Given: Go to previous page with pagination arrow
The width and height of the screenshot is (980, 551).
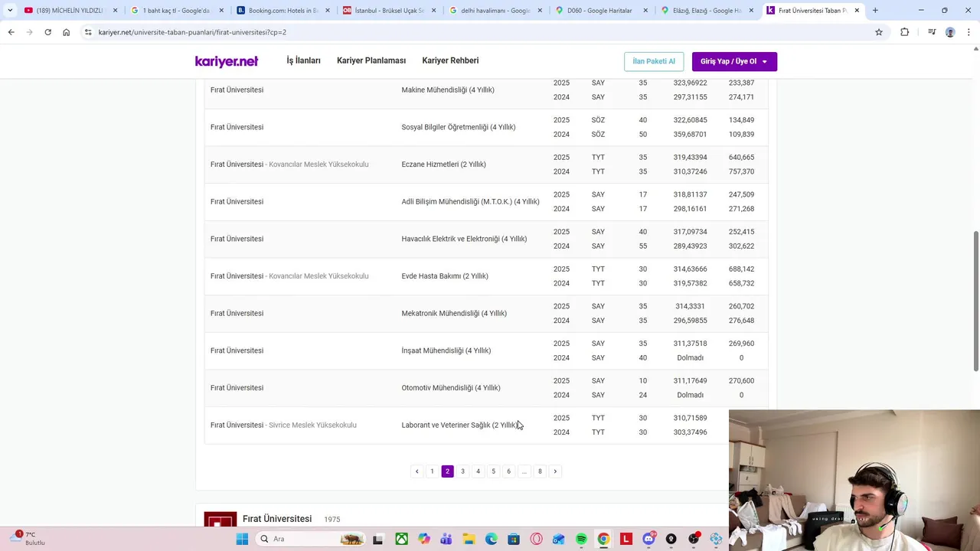Looking at the screenshot, I should point(416,471).
